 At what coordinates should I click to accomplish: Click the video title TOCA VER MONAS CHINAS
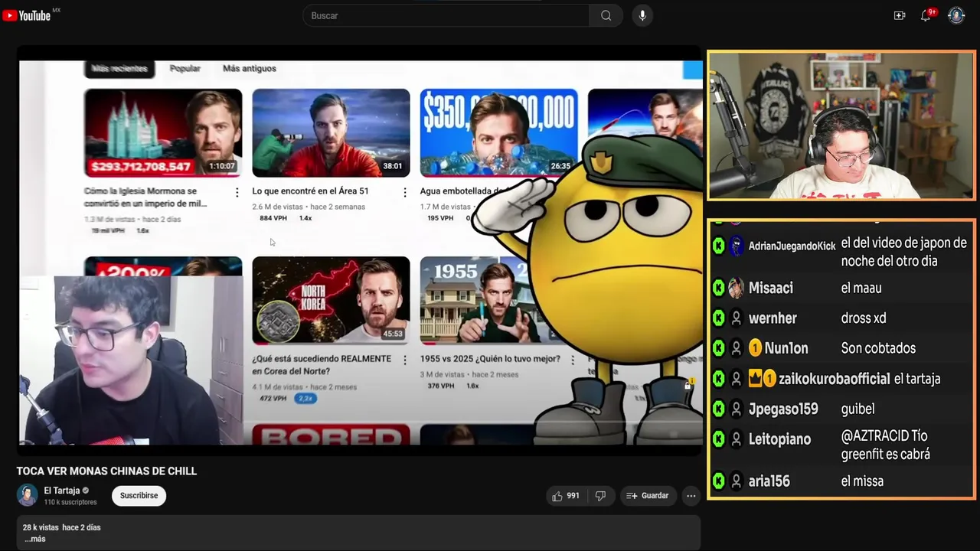pyautogui.click(x=106, y=471)
